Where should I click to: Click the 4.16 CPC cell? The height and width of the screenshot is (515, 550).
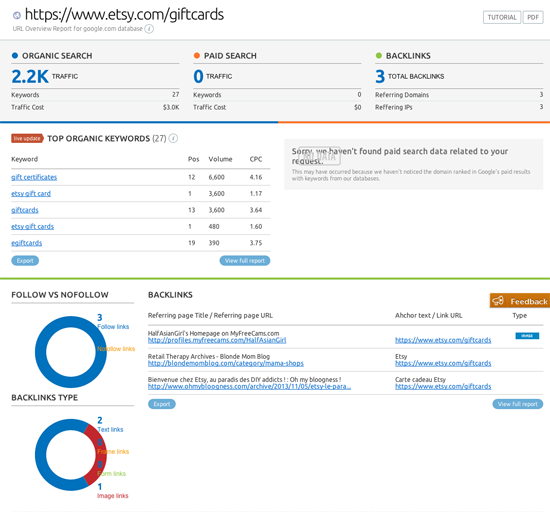pos(256,177)
